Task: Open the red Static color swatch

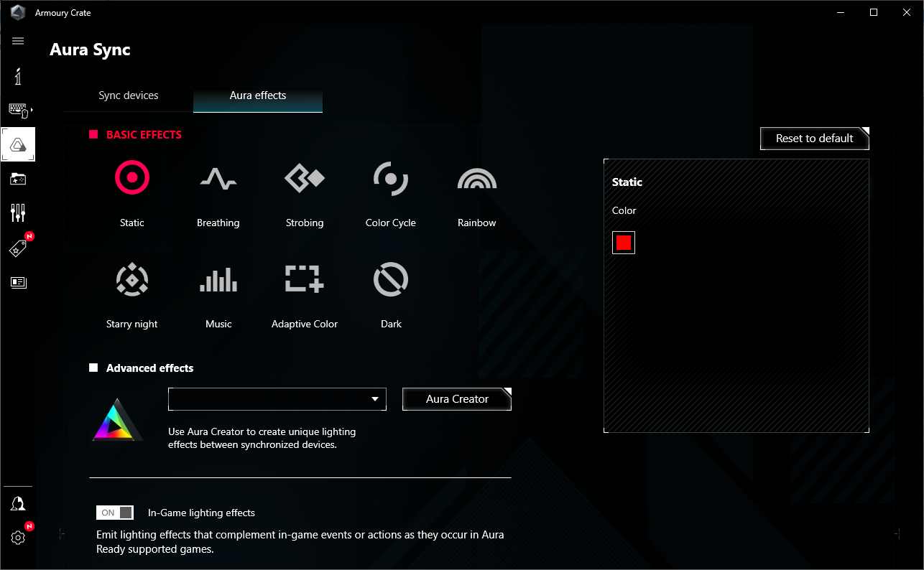Action: pyautogui.click(x=624, y=243)
